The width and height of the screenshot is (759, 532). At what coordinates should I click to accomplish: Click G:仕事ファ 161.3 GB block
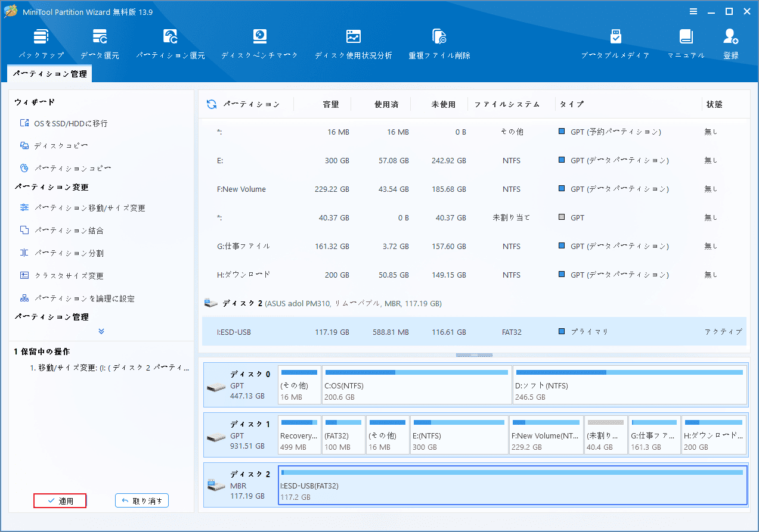coord(654,435)
